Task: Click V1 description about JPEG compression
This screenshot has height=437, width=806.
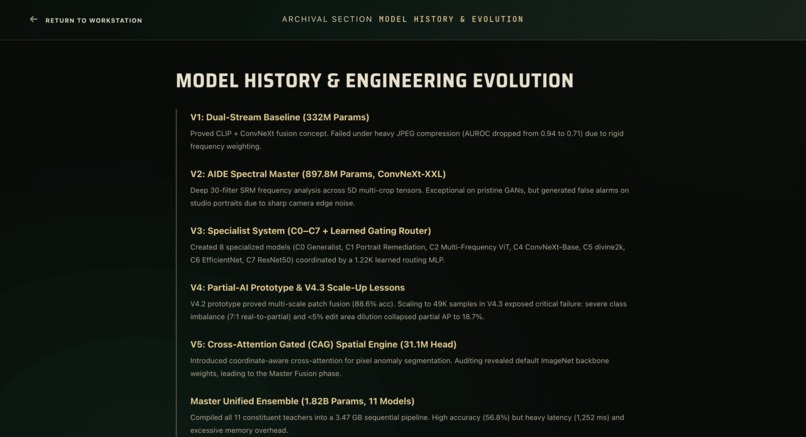Action: [407, 140]
